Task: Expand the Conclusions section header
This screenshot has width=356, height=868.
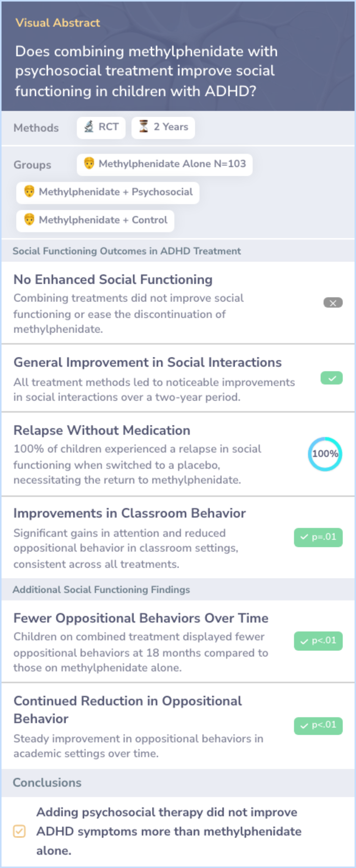Action: [x=178, y=783]
